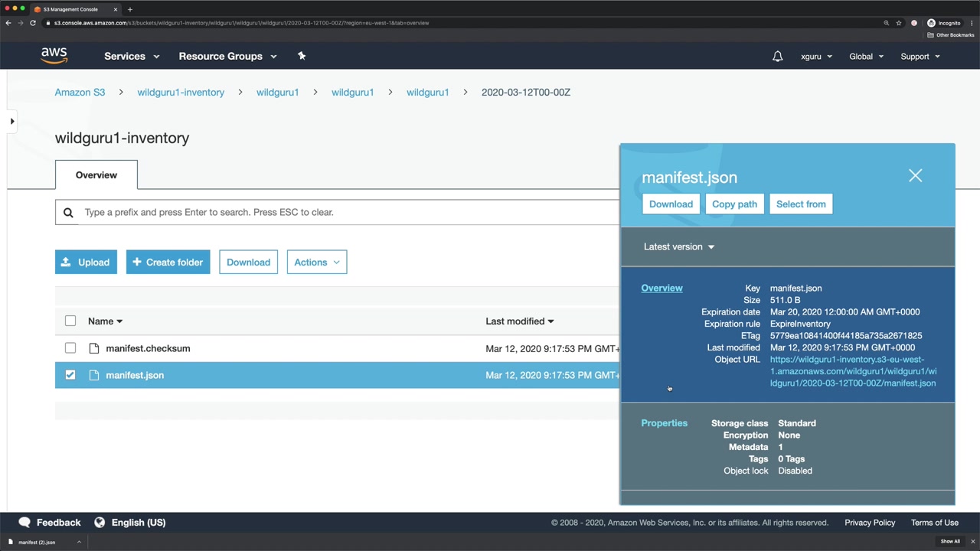Image resolution: width=980 pixels, height=551 pixels.
Task: Click the Storage class value Standard
Action: 797,423
